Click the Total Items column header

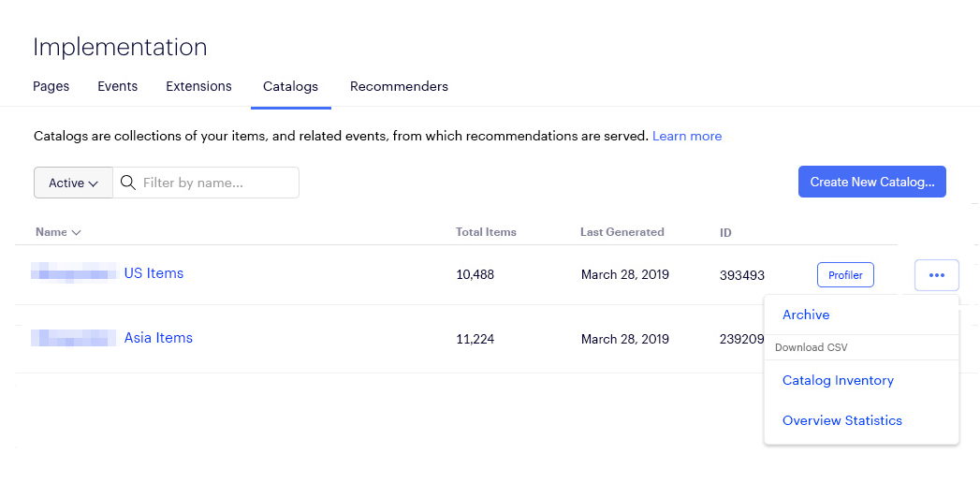coord(486,232)
